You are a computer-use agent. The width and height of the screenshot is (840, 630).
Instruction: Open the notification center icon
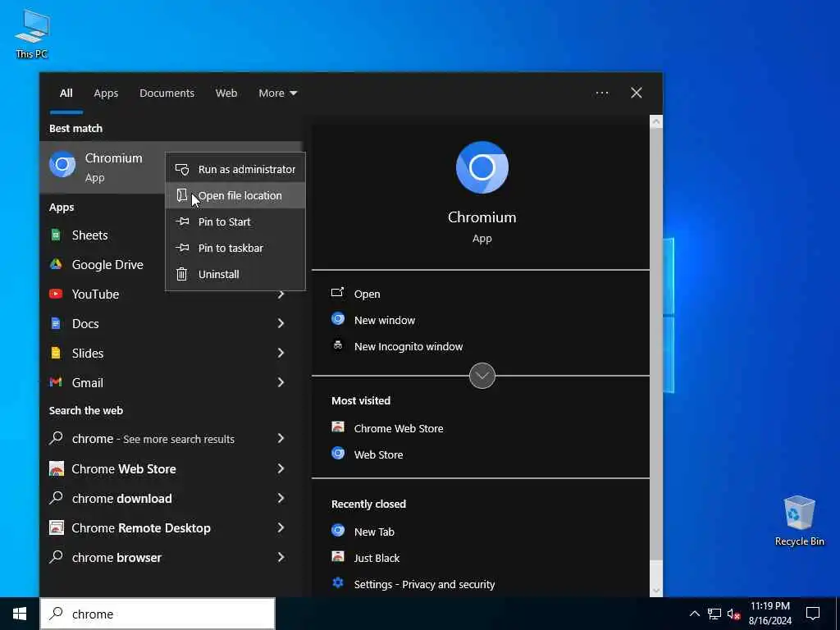[813, 614]
